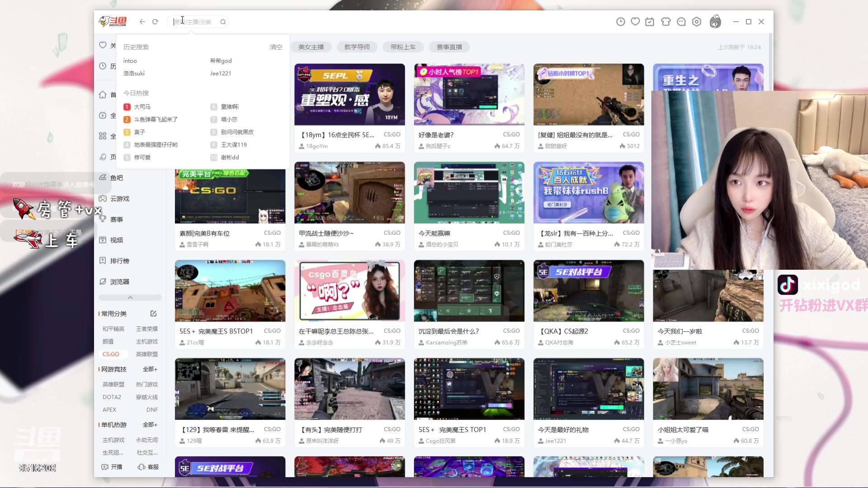
Task: Select the 赛事直播 tab
Action: [449, 47]
